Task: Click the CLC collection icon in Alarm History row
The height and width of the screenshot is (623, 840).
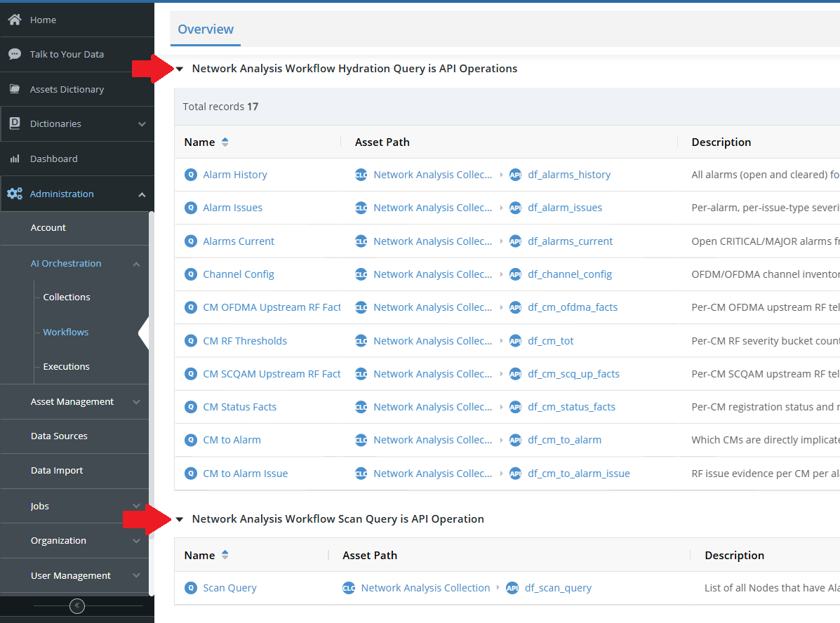Action: [361, 175]
